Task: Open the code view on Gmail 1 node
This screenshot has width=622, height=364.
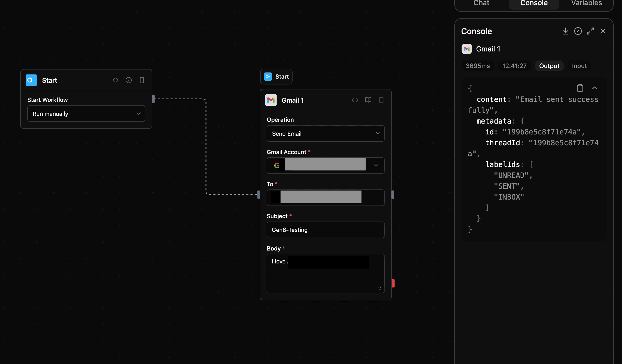Action: coord(355,100)
